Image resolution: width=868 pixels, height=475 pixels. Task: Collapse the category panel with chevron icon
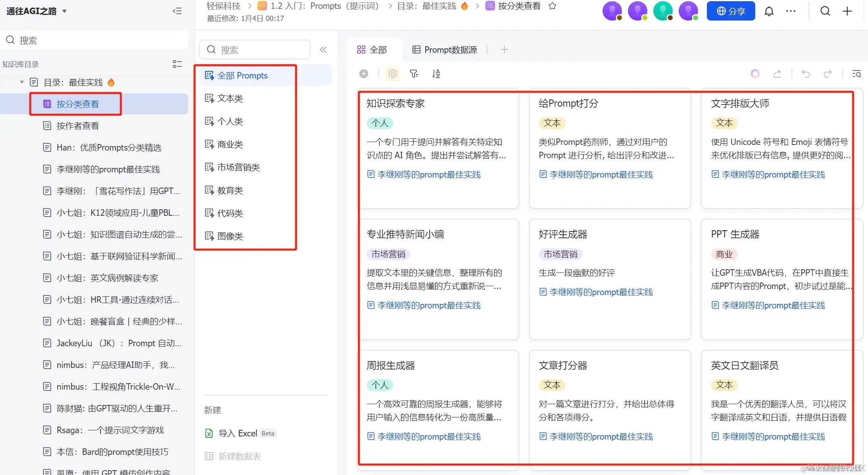[323, 50]
